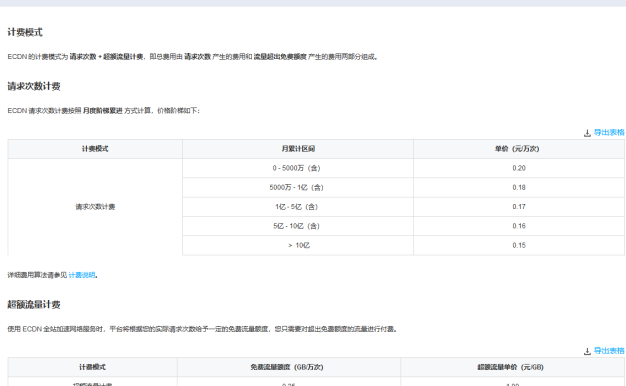The width and height of the screenshot is (626, 386).
Task: Click the 免费流量额度 (GB/万次) column header
Action: coord(289,367)
